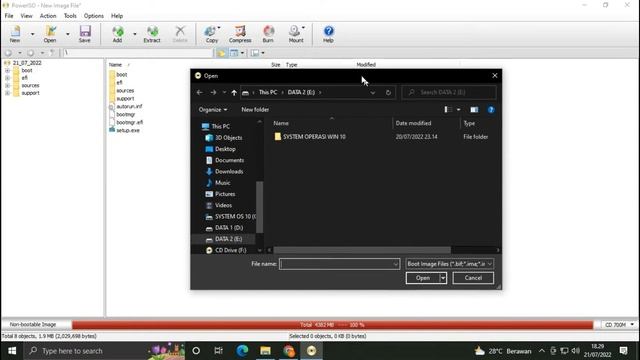Screen dimensions: 640x360
Task: Click the back arrow in Open dialog
Action: pyautogui.click(x=200, y=93)
